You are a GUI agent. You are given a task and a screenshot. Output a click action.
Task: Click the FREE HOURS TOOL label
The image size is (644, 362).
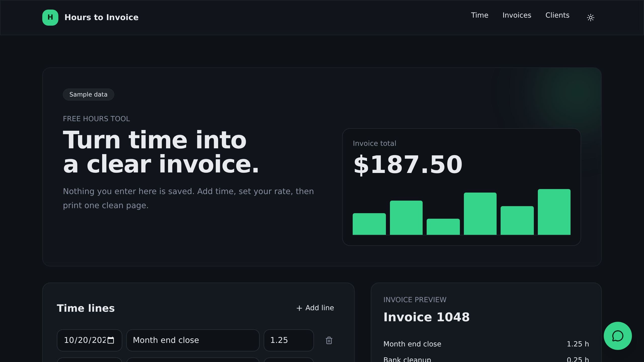pyautogui.click(x=96, y=119)
